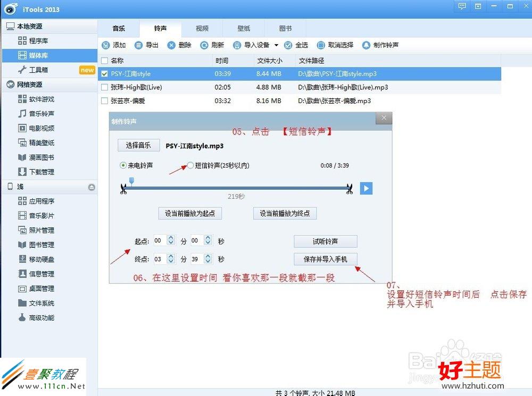The height and width of the screenshot is (396, 532).
Task: Click the left scissors start handle
Action: point(123,189)
